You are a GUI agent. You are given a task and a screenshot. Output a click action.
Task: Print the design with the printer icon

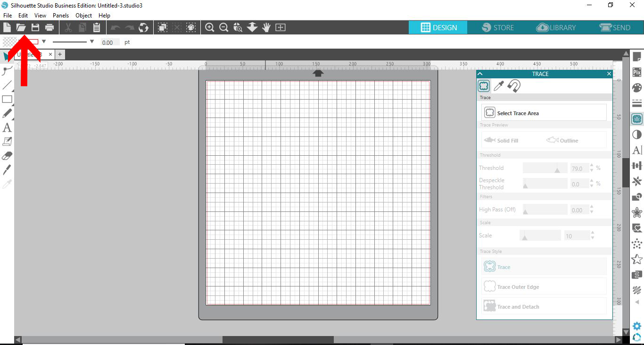click(x=49, y=27)
